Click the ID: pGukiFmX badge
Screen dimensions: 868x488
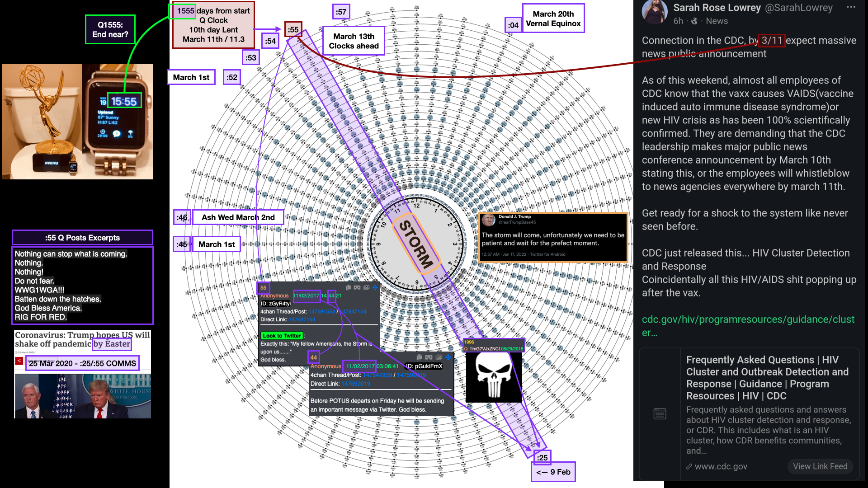pos(424,366)
